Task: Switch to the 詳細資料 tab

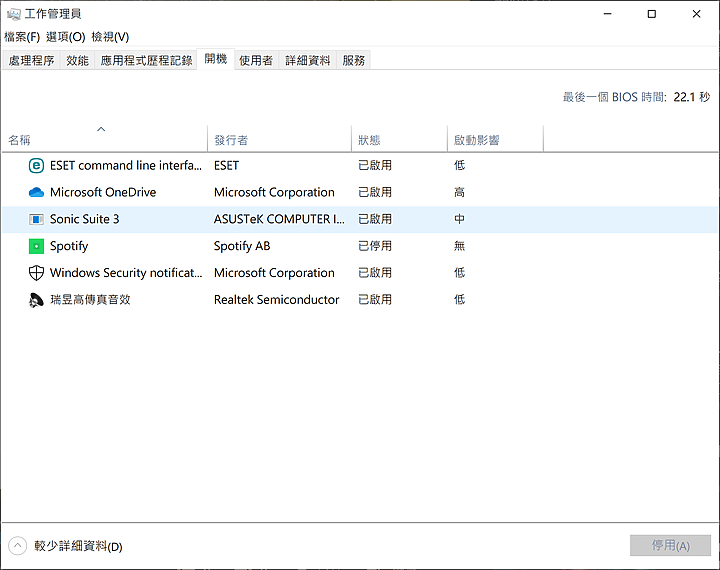Action: 308,60
